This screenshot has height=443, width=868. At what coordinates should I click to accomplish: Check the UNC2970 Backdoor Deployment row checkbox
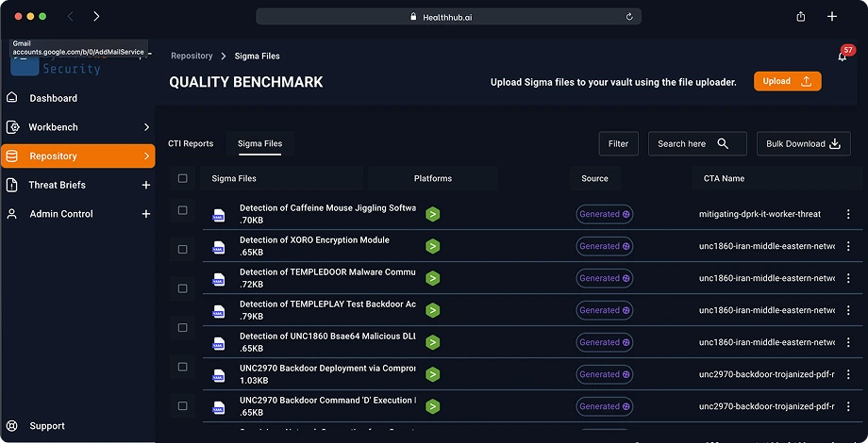pos(183,406)
